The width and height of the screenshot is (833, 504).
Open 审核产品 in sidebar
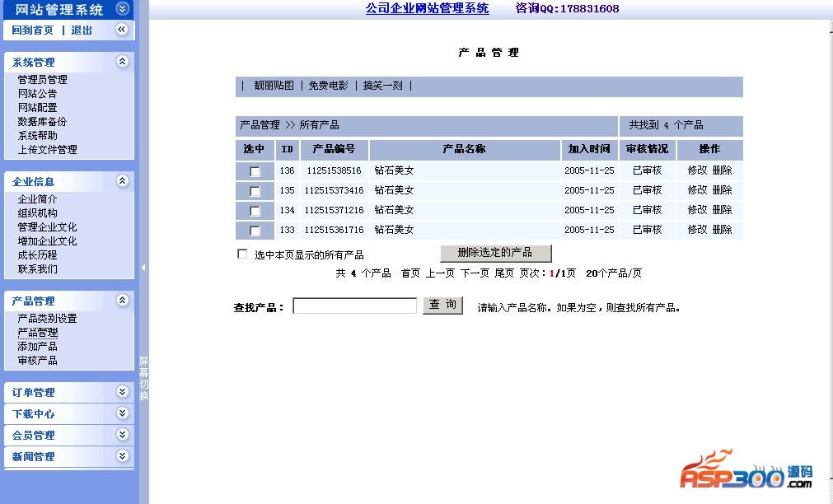pos(37,361)
